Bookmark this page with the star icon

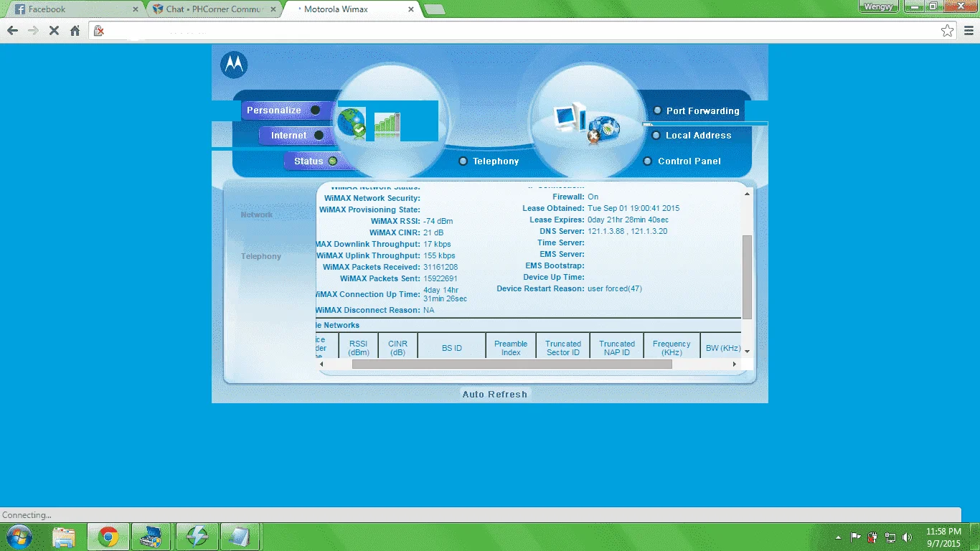(x=948, y=31)
